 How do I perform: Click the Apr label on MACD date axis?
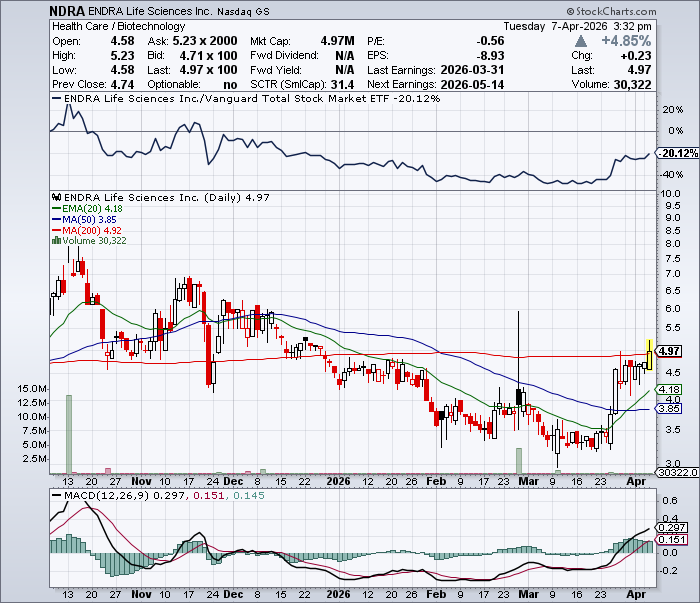point(636,595)
